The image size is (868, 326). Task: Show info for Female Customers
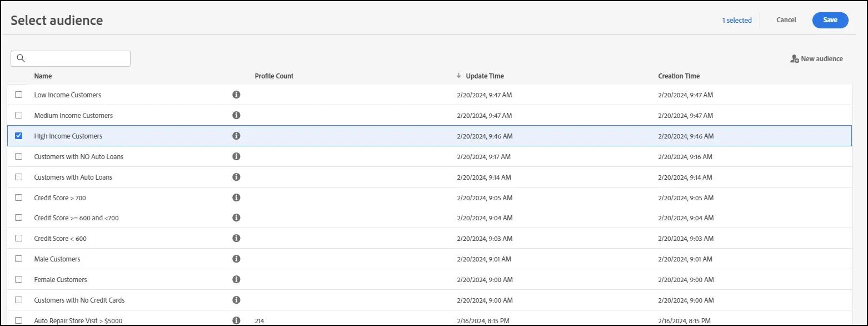tap(236, 279)
